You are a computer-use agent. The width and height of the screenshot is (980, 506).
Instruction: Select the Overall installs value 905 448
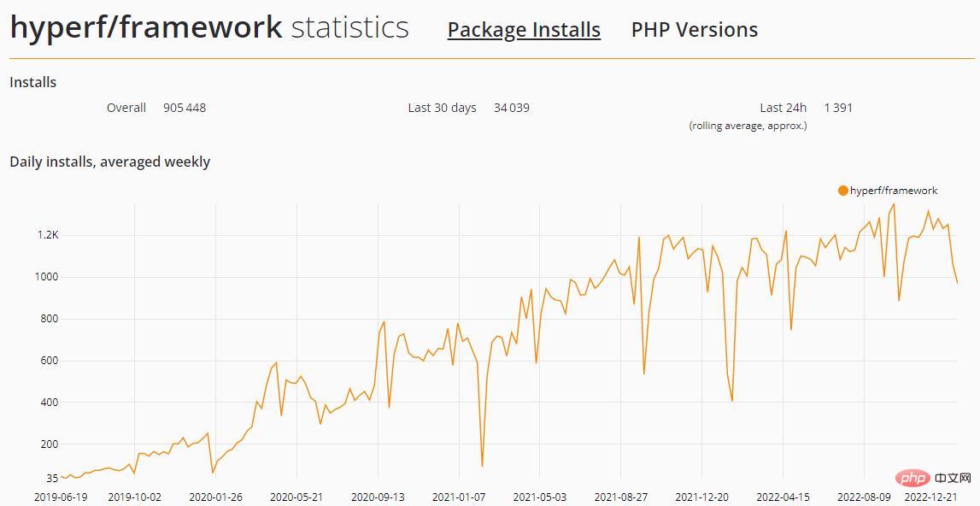(x=185, y=108)
